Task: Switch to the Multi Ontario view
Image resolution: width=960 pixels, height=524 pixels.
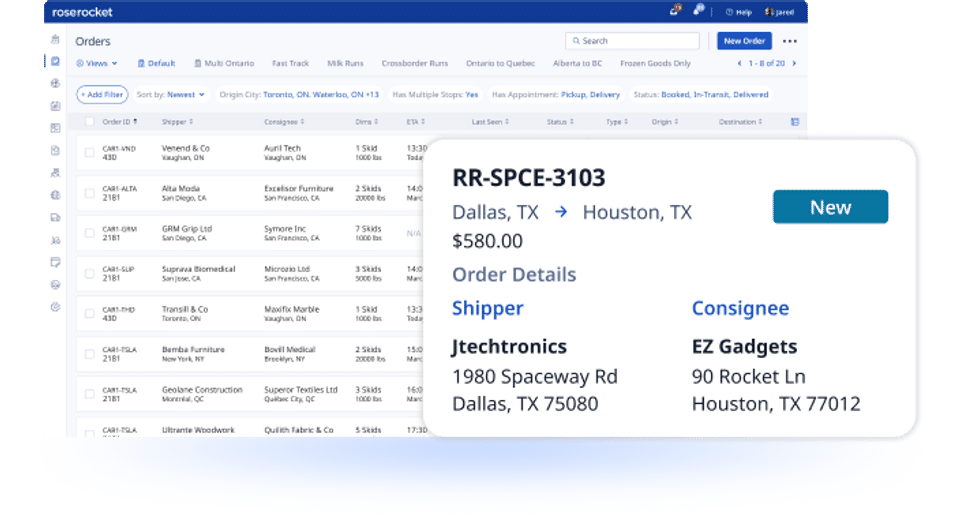Action: point(224,63)
